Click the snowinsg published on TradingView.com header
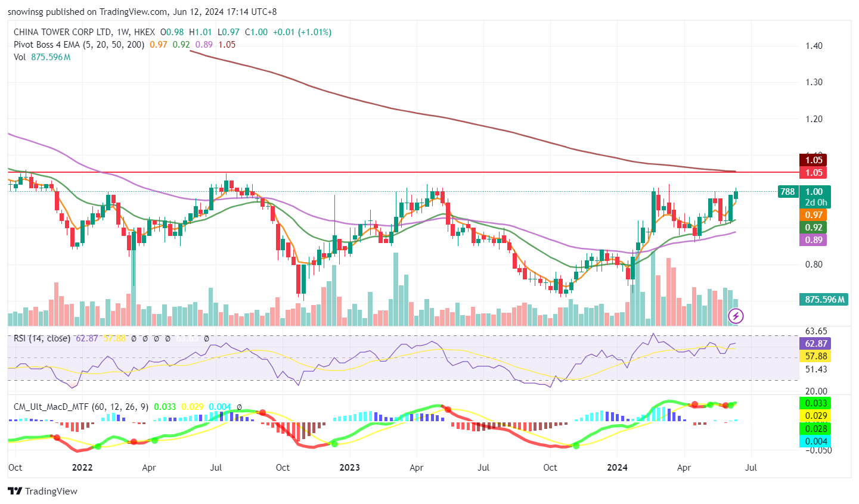The image size is (859, 504). point(142,12)
